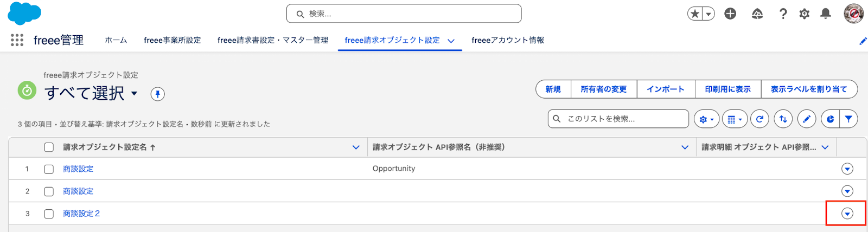Click 請求明細 オブジェクト API参照 header
This screenshot has height=232, width=868.
tap(759, 147)
